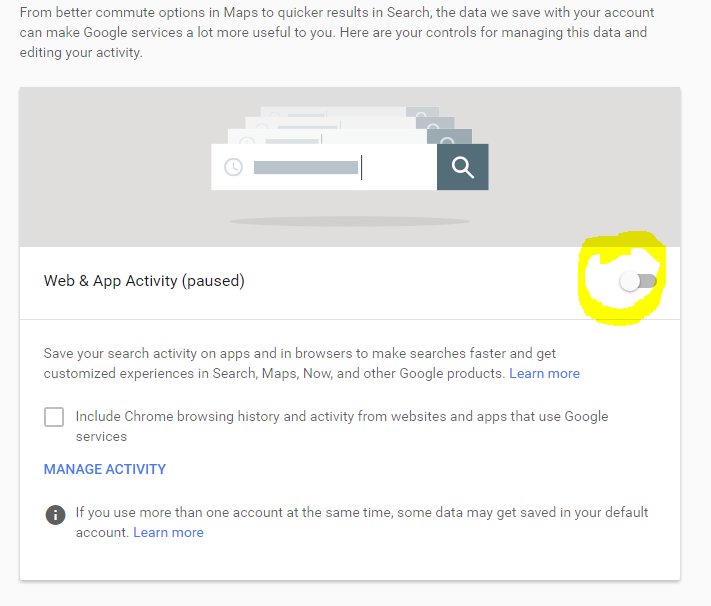This screenshot has height=606, width=711.
Task: Open the MANAGE ACTIVITY link
Action: point(105,469)
